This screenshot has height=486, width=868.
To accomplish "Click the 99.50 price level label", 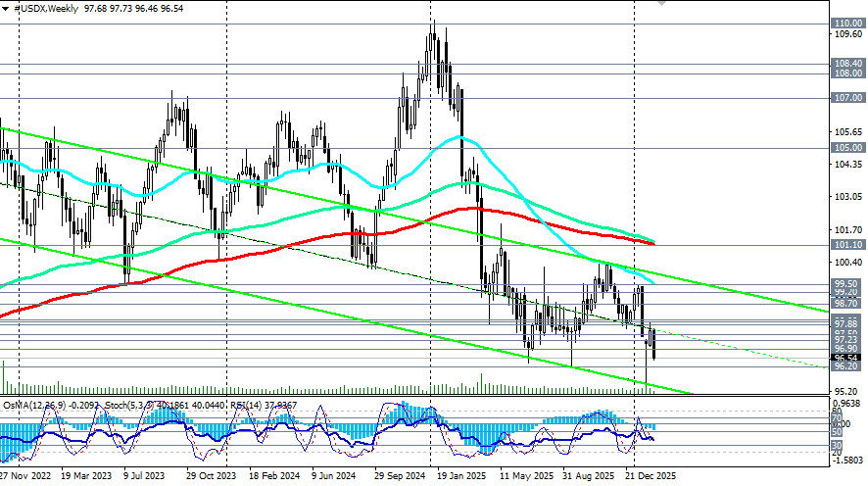I will (x=846, y=283).
